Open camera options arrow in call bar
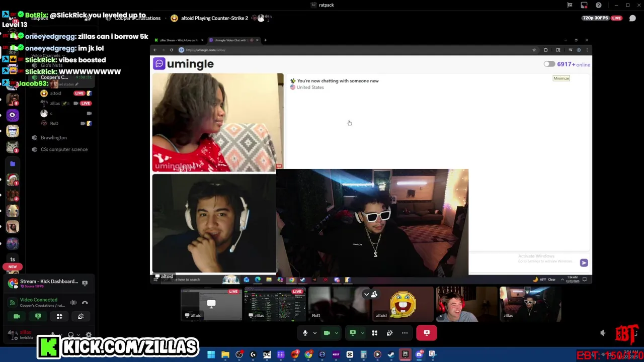 [337, 333]
